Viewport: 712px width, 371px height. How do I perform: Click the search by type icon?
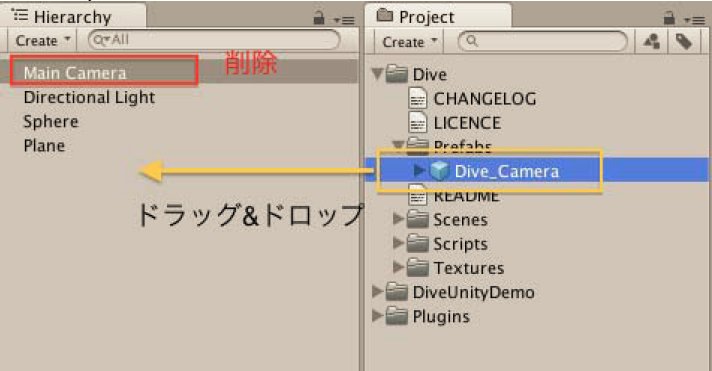point(652,42)
